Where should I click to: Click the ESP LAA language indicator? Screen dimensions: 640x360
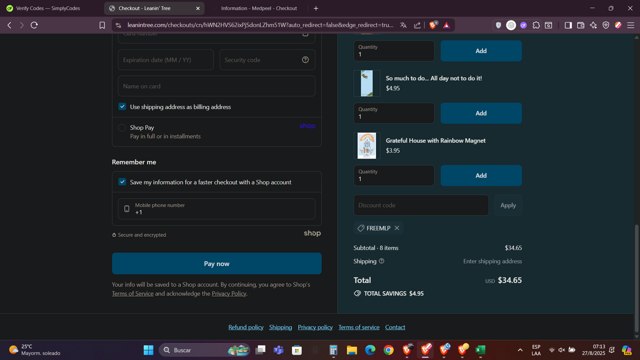[536, 350]
